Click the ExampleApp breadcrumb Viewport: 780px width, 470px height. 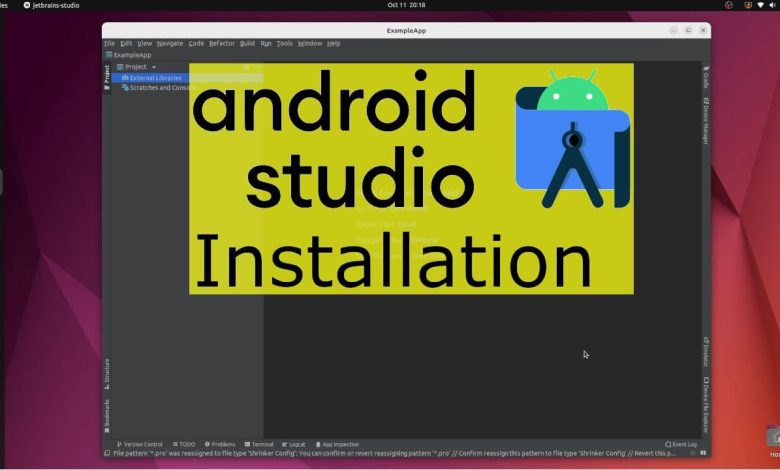click(x=132, y=55)
